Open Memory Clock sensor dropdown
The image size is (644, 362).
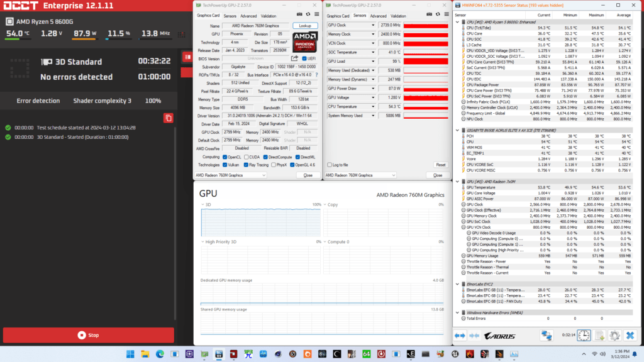tap(373, 35)
